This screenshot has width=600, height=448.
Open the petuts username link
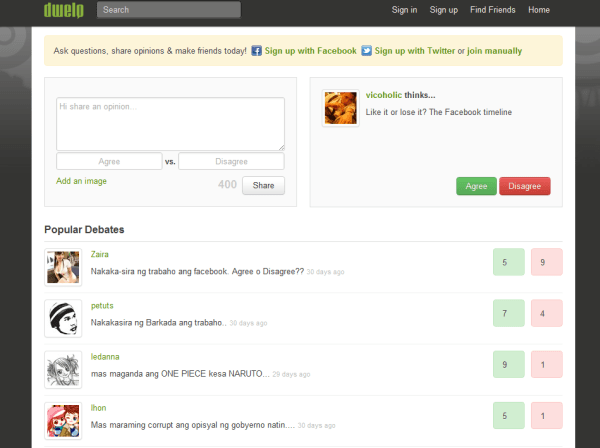pyautogui.click(x=102, y=306)
